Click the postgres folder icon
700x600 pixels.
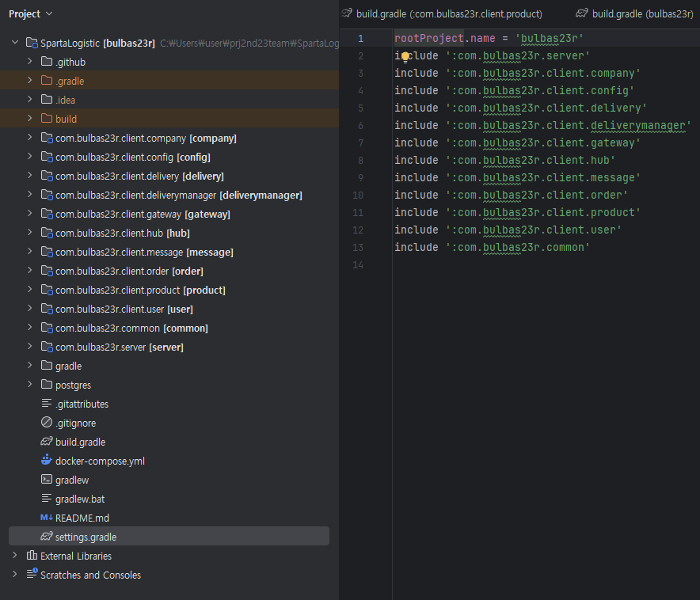point(47,384)
